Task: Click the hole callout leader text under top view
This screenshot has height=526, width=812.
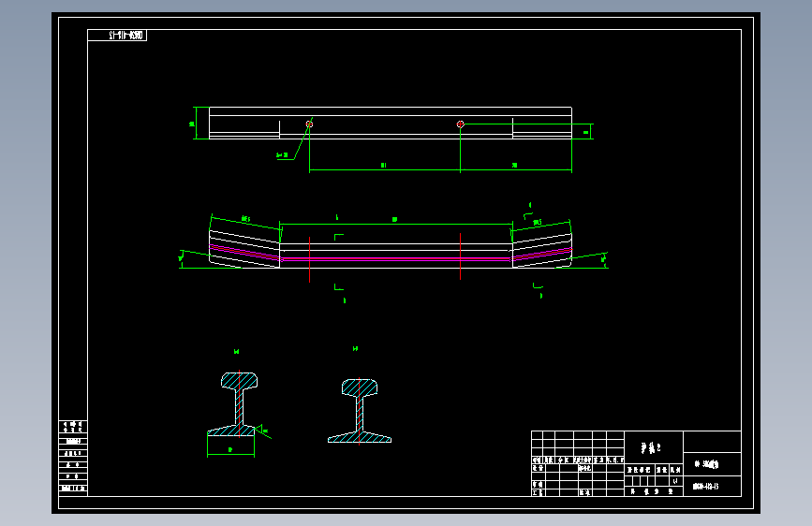Action: pos(283,154)
